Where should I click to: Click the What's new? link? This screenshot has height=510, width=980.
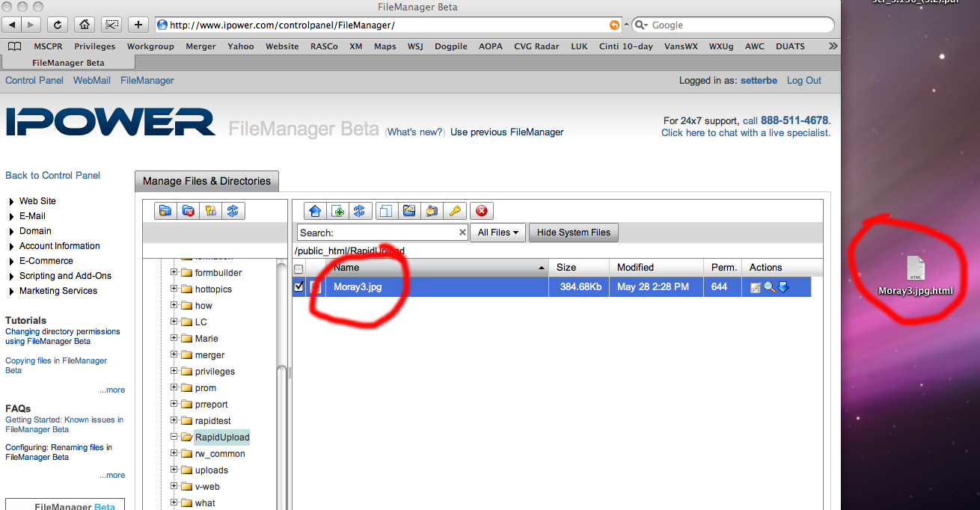pos(415,132)
